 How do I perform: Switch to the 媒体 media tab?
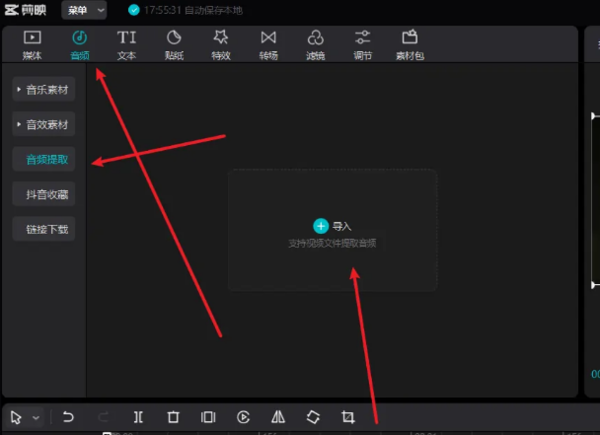[31, 45]
